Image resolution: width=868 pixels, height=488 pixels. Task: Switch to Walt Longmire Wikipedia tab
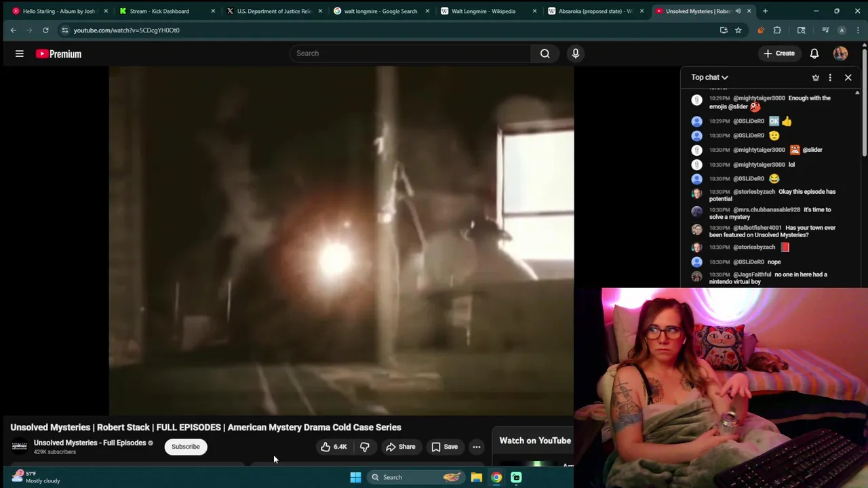(x=483, y=11)
